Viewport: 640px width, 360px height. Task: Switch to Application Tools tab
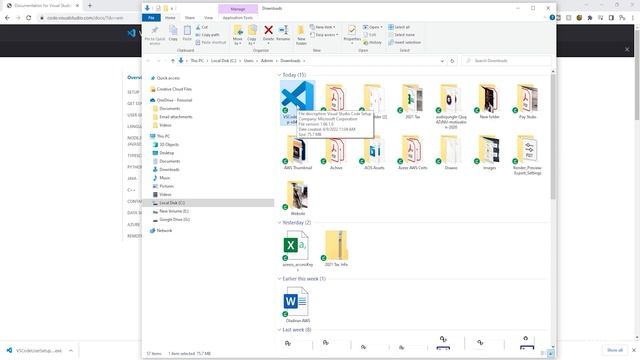coord(238,18)
